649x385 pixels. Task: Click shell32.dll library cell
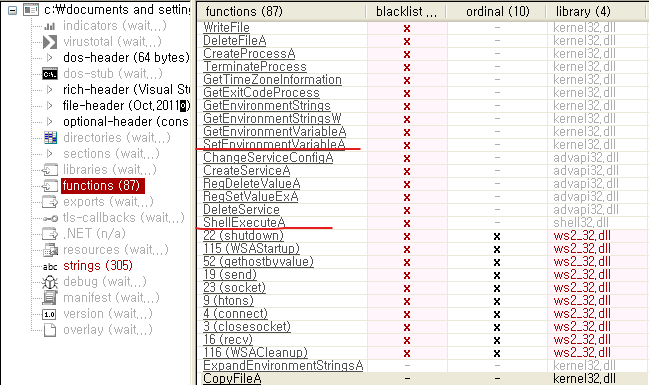pos(581,223)
